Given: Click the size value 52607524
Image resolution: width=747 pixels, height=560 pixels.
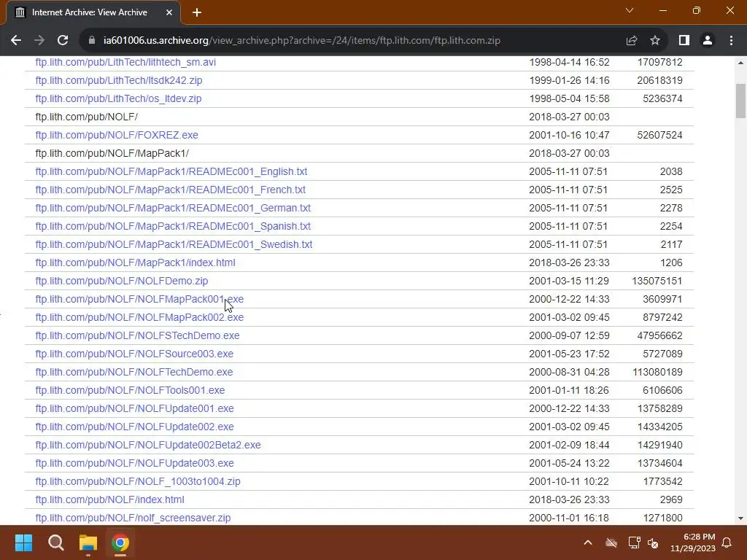Looking at the screenshot, I should (x=659, y=135).
